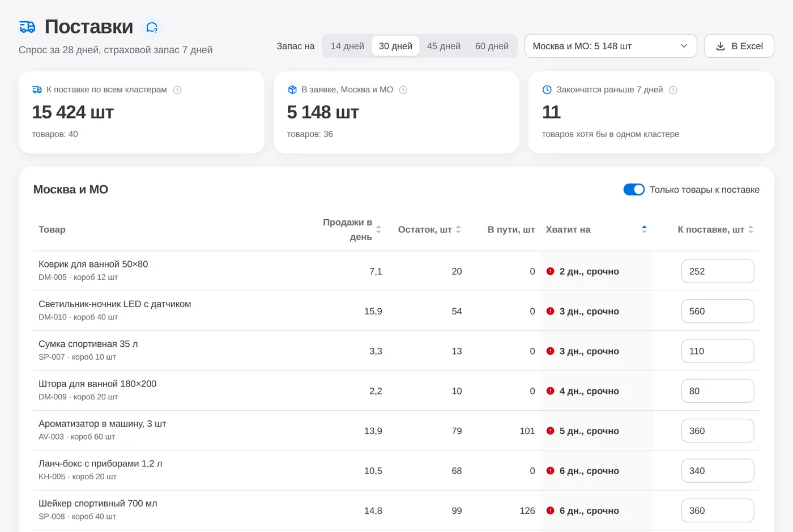Click the В пути, шт column header
The image size is (793, 532).
coord(511,229)
